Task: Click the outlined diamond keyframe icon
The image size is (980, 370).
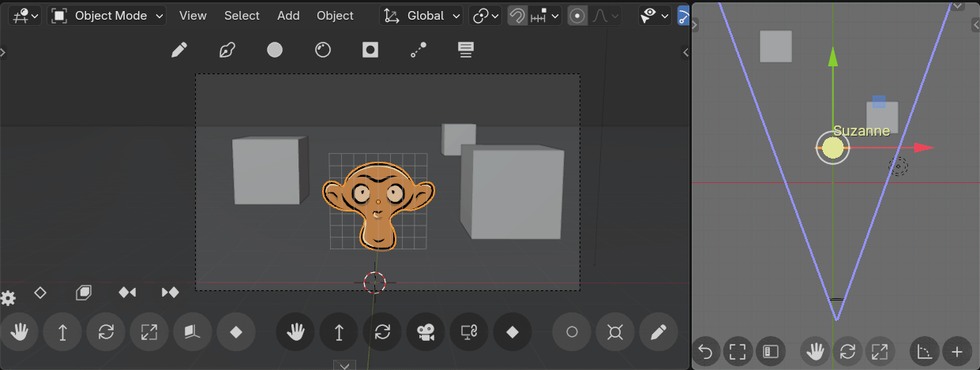Action: tap(40, 293)
